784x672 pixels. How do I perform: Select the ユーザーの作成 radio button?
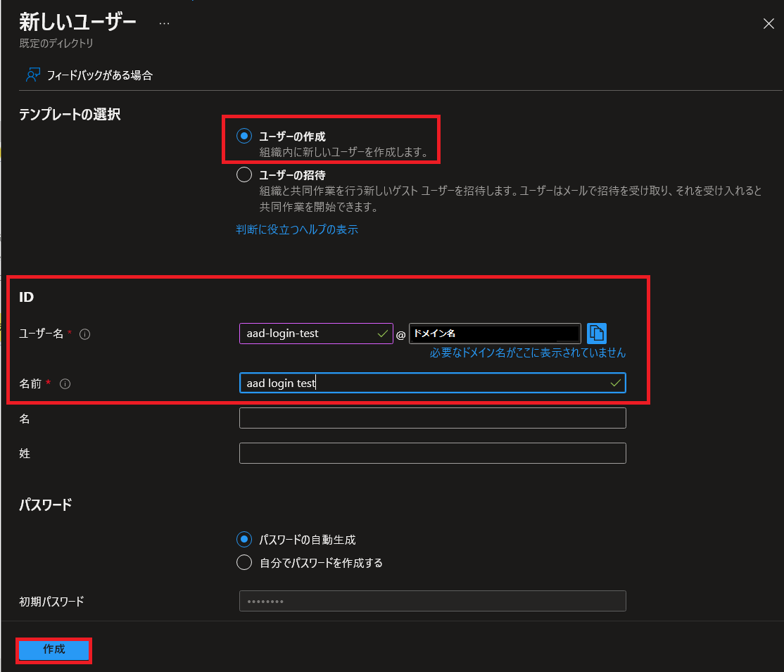[244, 136]
